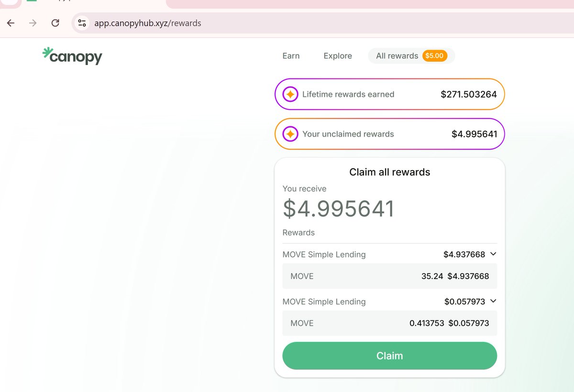This screenshot has height=392, width=574.
Task: Reload the rewards page
Action: click(55, 23)
